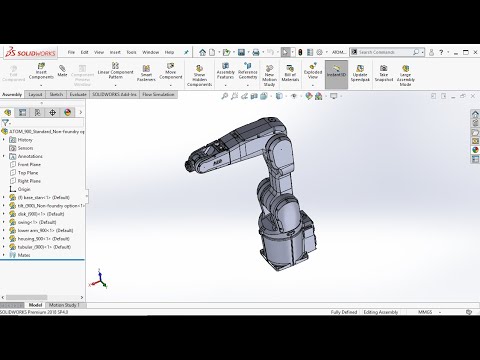The image size is (480, 360).
Task: Click Zoom to Fit magnifier icon
Action: click(225, 96)
